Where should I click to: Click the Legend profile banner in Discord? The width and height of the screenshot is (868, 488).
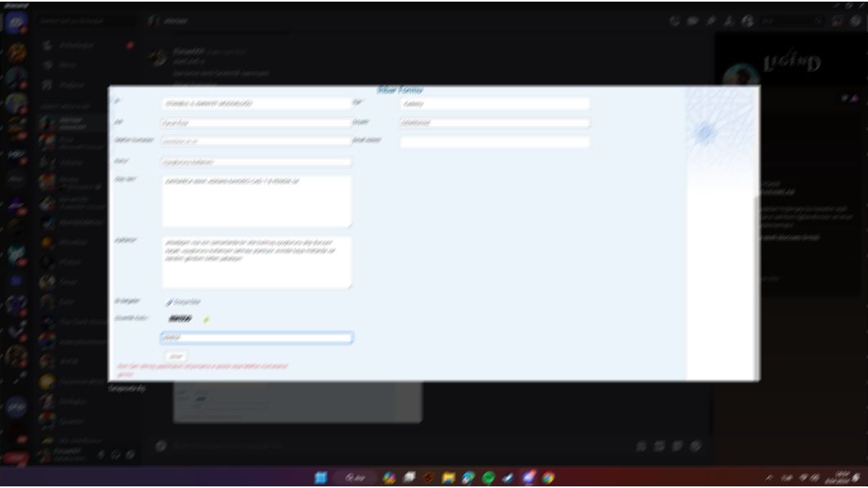coord(792,60)
